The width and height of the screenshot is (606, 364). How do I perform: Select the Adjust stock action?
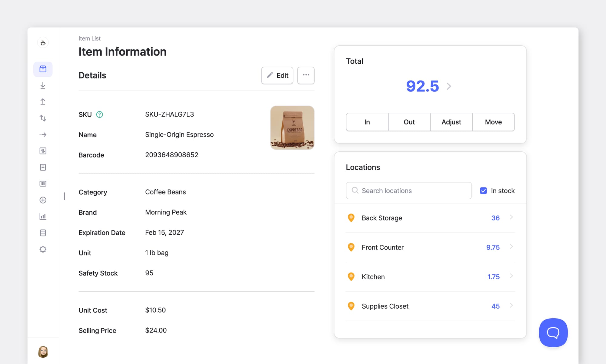(x=451, y=122)
